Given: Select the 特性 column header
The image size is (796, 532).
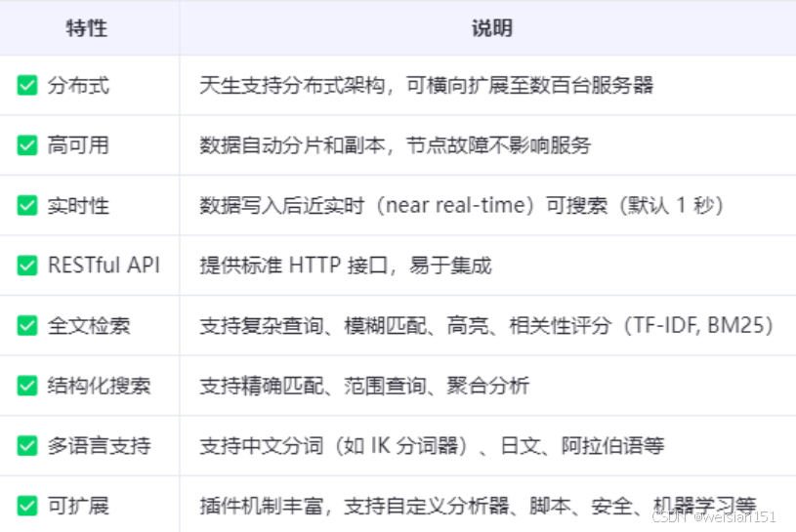Looking at the screenshot, I should click(x=86, y=28).
